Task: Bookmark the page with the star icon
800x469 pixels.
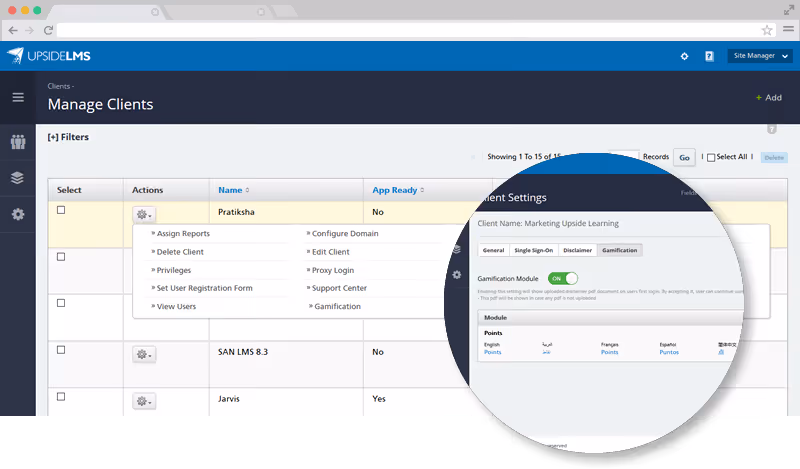Action: click(x=767, y=30)
